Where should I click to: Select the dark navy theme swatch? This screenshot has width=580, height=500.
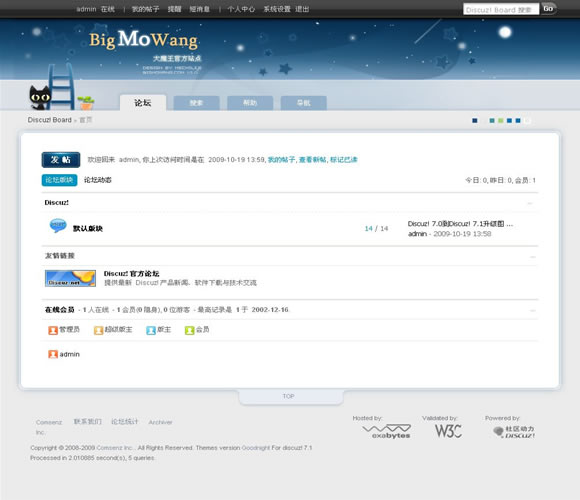pos(475,121)
